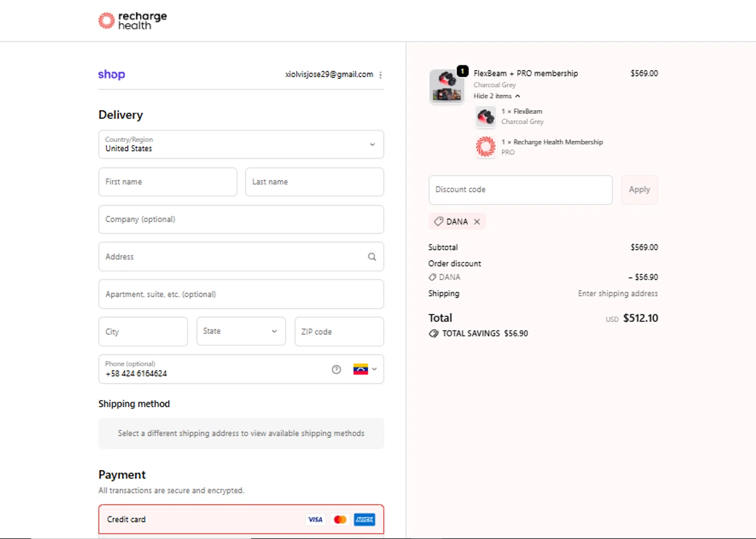This screenshot has width=756, height=539.
Task: Click the email xiolvisjose29@gmail.com
Action: [x=329, y=75]
